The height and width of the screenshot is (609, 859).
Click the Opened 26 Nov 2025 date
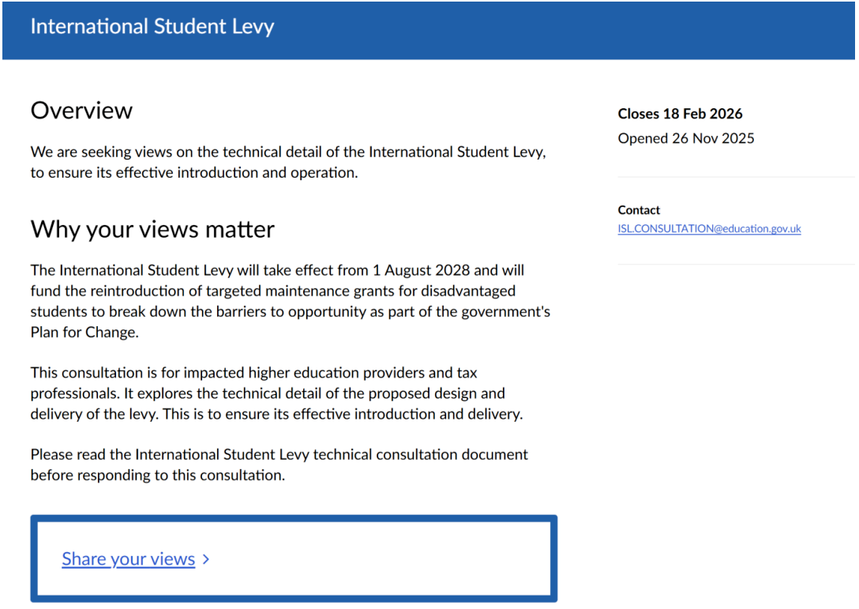[686, 139]
